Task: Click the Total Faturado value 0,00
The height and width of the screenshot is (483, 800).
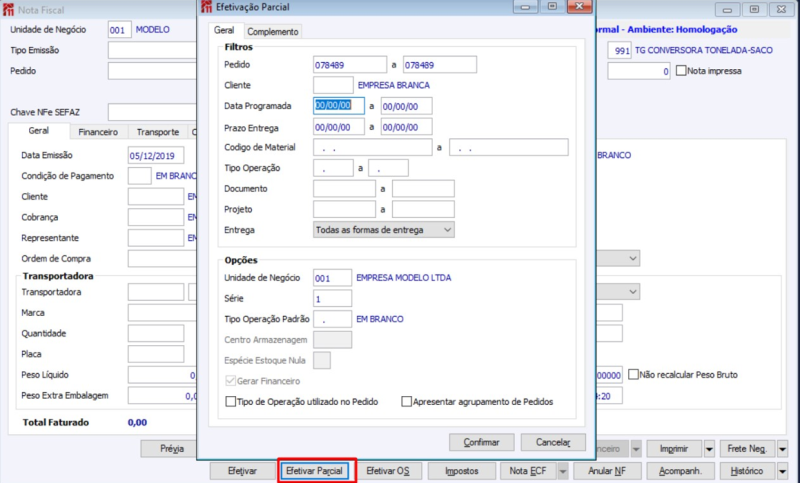Action: point(137,422)
